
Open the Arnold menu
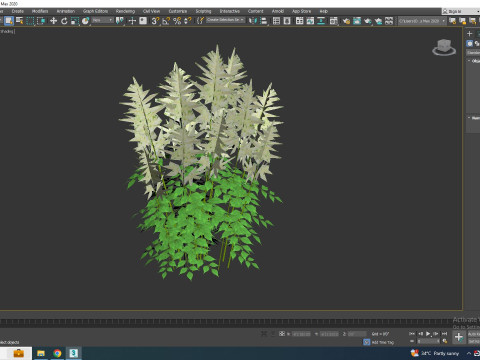pos(278,11)
